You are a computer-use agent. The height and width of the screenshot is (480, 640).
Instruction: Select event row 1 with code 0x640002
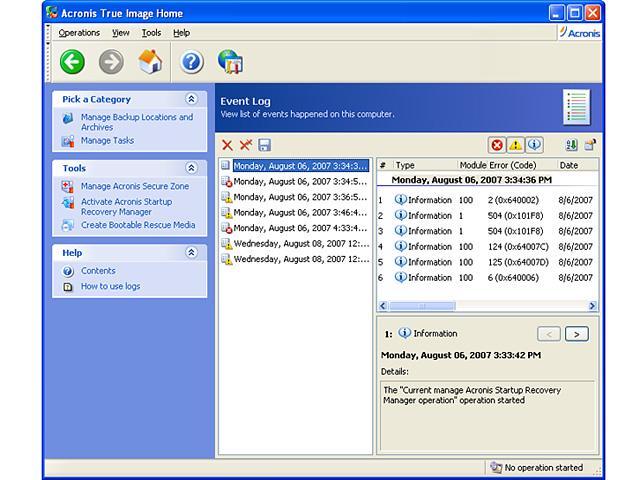click(487, 200)
